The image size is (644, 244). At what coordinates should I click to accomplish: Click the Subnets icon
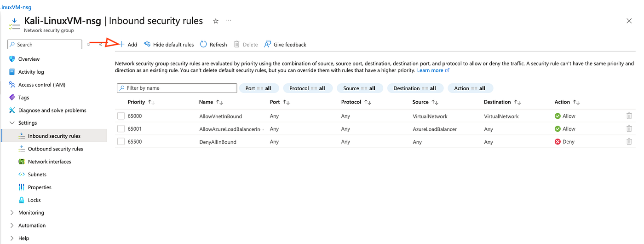tap(22, 174)
